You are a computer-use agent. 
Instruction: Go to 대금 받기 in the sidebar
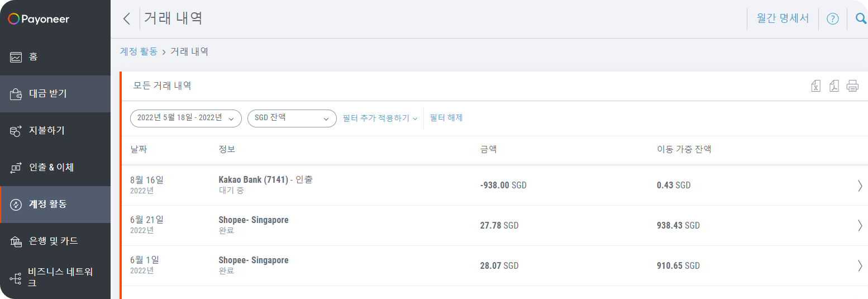tap(55, 94)
